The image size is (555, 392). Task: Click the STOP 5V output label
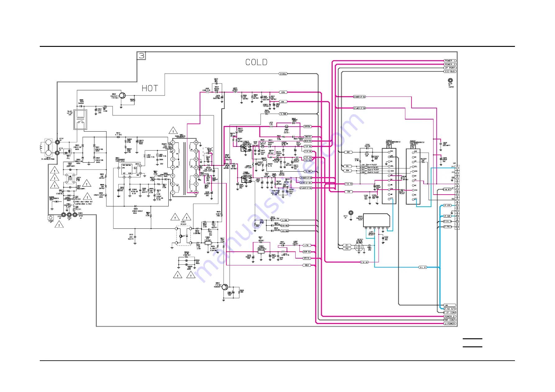point(307,252)
